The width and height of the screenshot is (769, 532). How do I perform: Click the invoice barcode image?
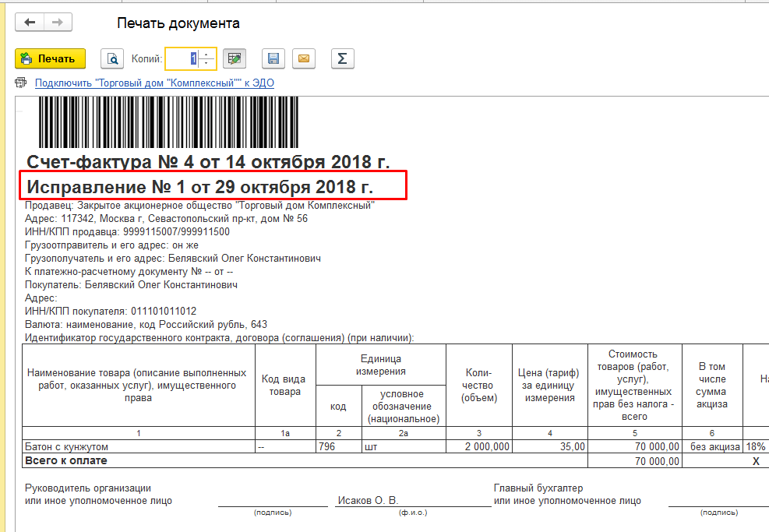coord(168,122)
